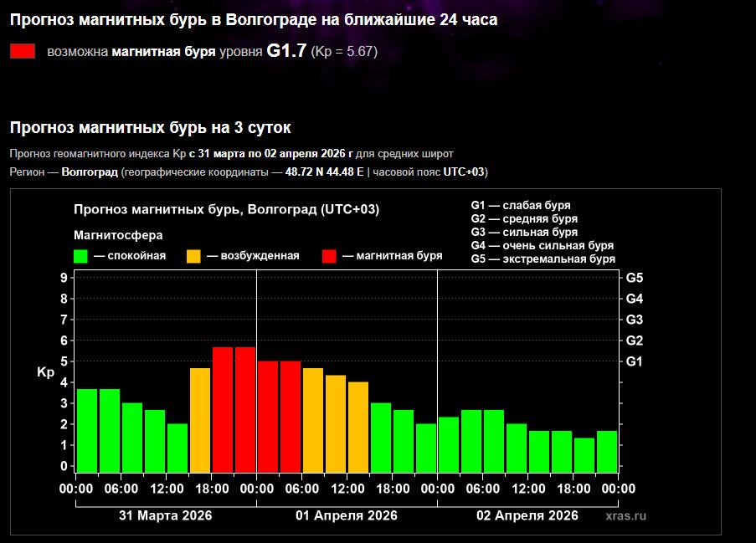This screenshot has width=756, height=543.
Task: Click the red 'магнитная буря' legend swatch
Action: point(330,256)
